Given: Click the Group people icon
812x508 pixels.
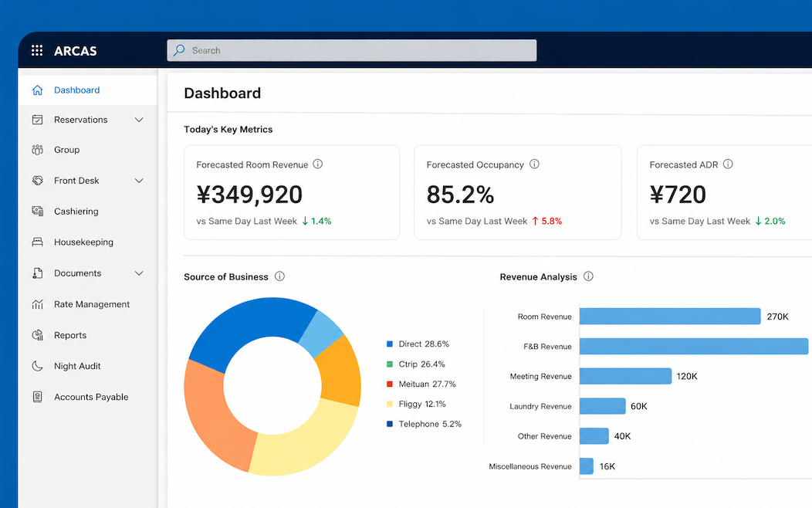Looking at the screenshot, I should click(x=37, y=150).
